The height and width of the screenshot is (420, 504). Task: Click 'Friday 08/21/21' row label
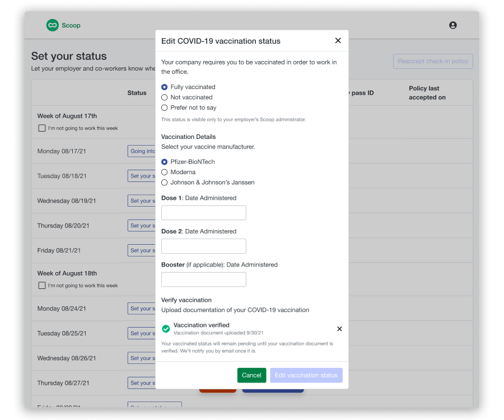click(x=59, y=250)
